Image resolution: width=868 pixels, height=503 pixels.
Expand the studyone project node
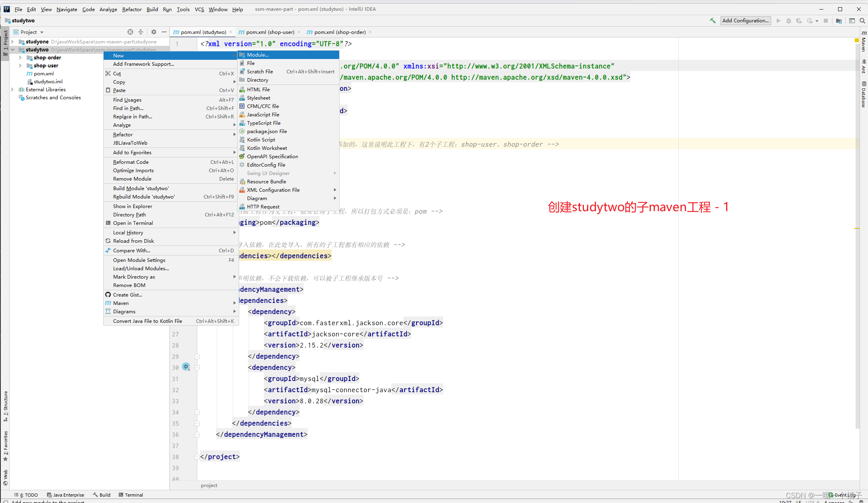click(x=12, y=41)
